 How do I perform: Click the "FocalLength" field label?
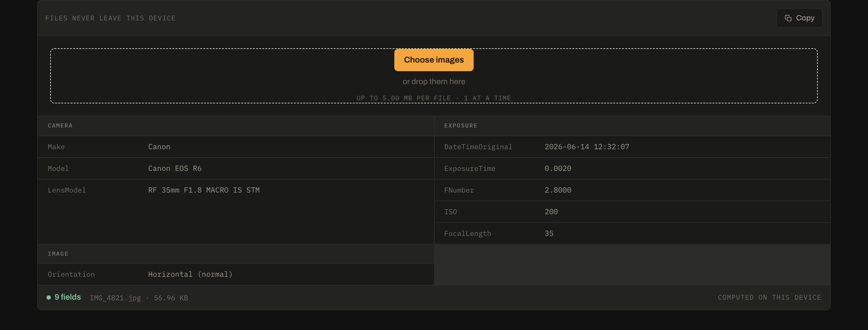pyautogui.click(x=467, y=233)
